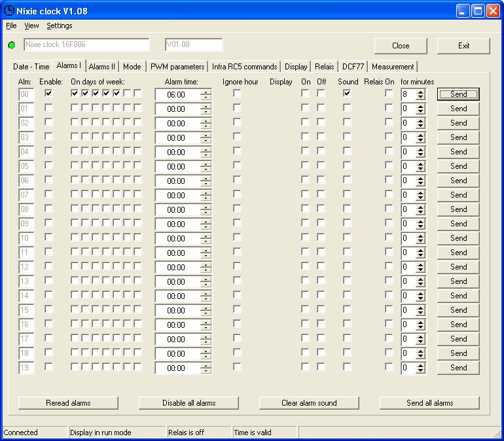Open the Display tab
This screenshot has width=504, height=441.
point(296,67)
